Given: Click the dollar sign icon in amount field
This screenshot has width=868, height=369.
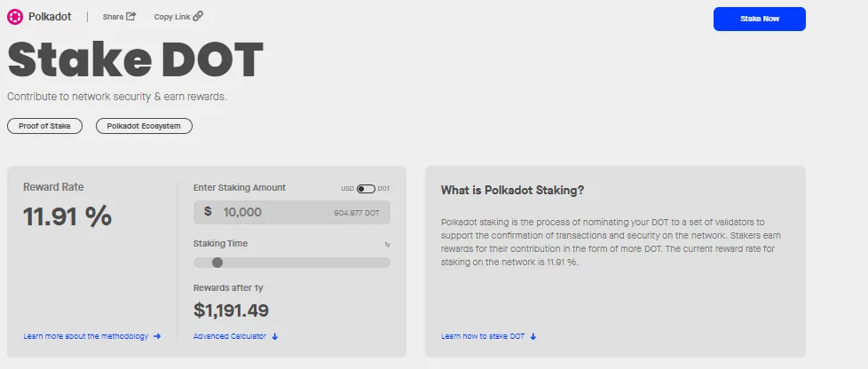Looking at the screenshot, I should click(x=208, y=212).
